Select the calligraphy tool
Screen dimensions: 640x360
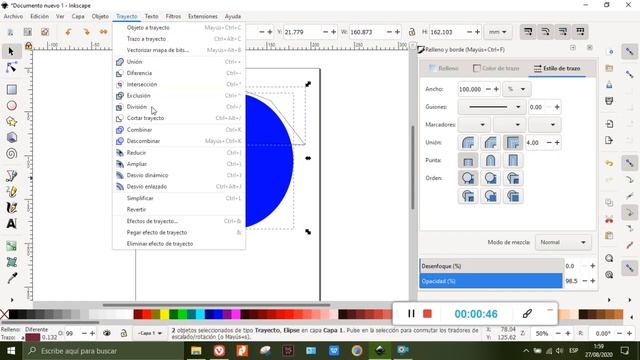click(11, 207)
